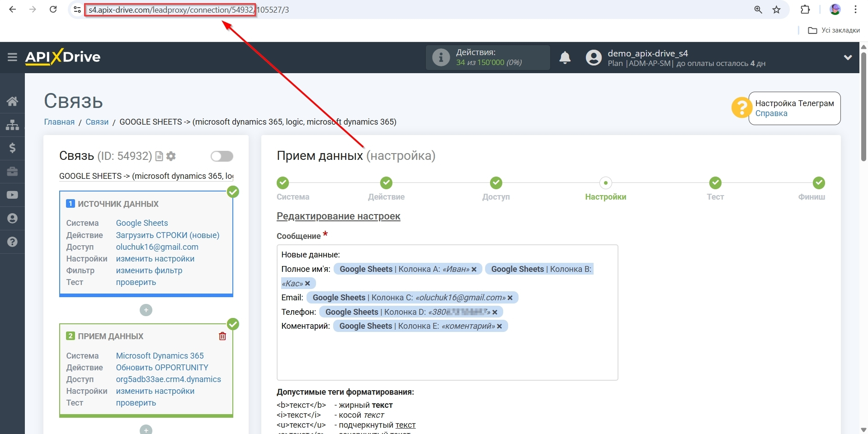Click receiver проверить test link
The image size is (868, 434).
(x=136, y=403)
